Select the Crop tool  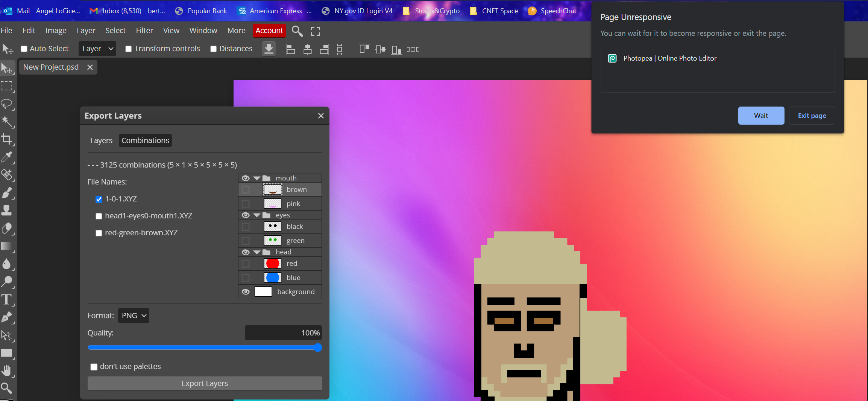[7, 139]
